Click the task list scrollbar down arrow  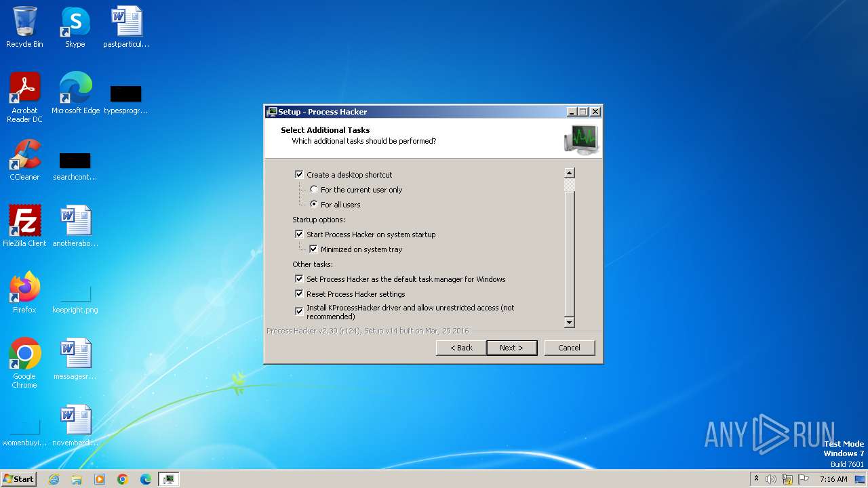[570, 323]
